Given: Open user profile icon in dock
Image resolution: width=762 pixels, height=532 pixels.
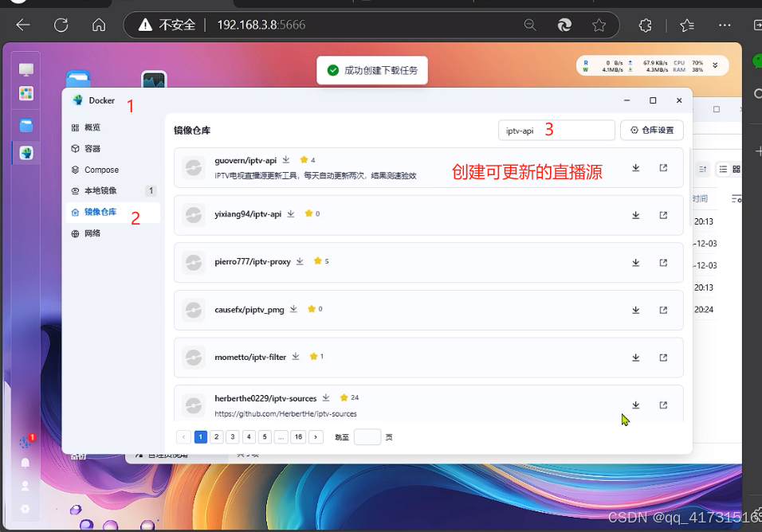Looking at the screenshot, I should [26, 486].
